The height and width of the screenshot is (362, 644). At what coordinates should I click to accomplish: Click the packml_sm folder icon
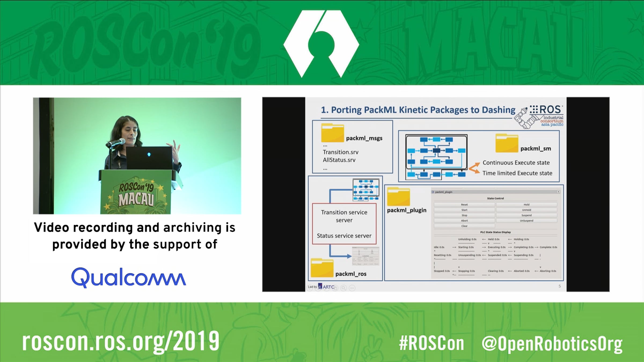click(507, 143)
